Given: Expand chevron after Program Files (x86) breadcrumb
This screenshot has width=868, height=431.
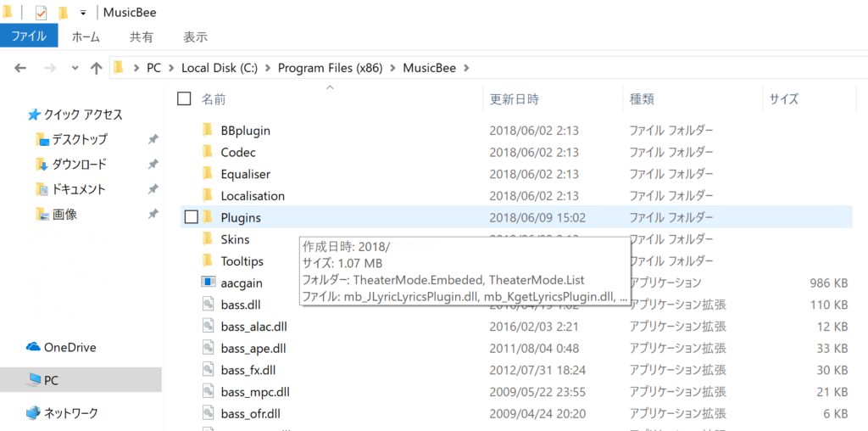Looking at the screenshot, I should [393, 68].
